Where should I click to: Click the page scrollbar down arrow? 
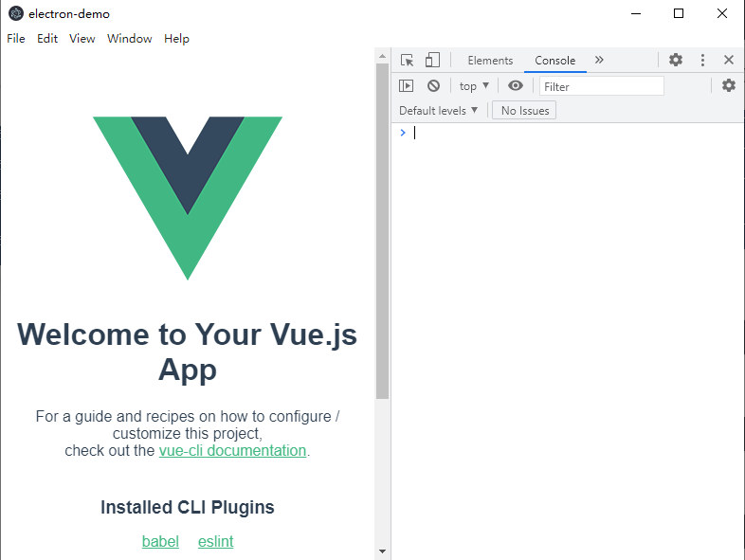(x=383, y=551)
